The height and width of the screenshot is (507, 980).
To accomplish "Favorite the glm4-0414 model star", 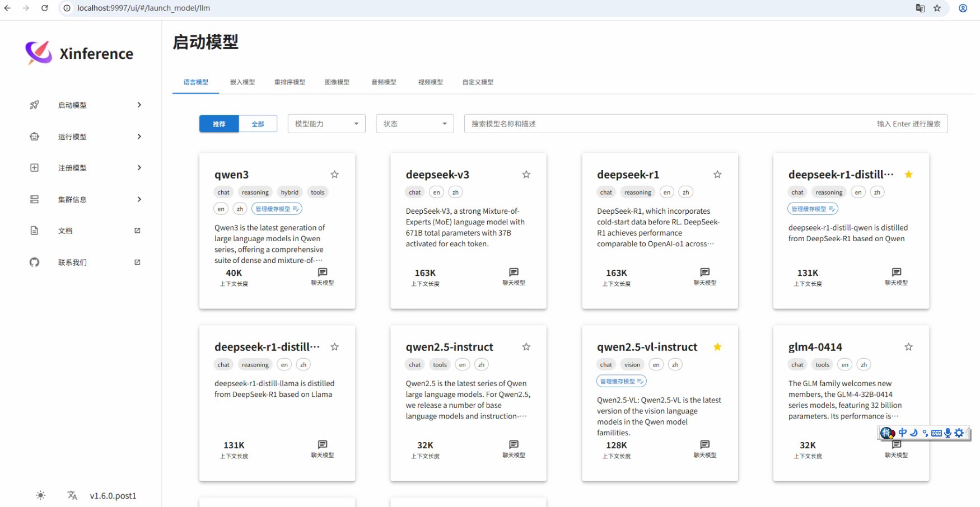I will 909,347.
